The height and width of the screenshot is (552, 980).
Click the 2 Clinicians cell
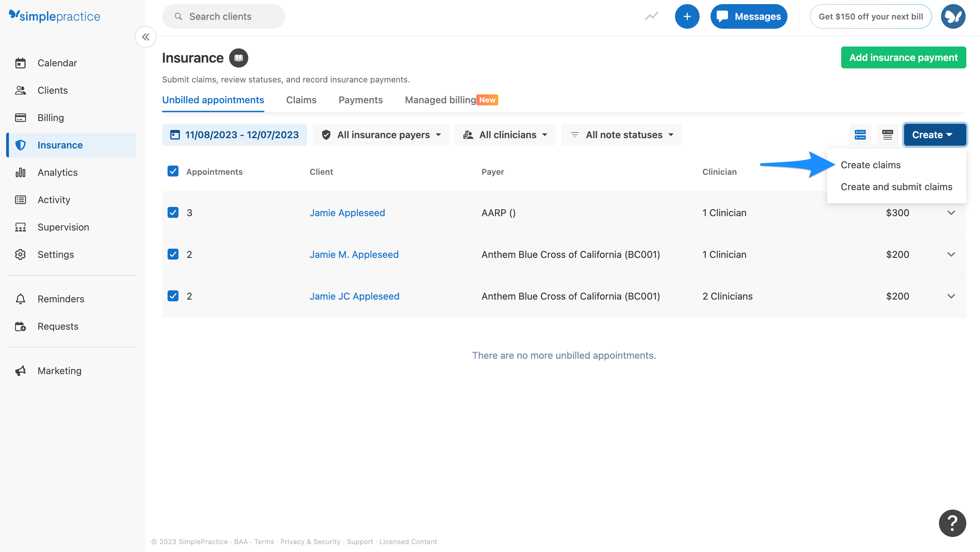point(727,297)
